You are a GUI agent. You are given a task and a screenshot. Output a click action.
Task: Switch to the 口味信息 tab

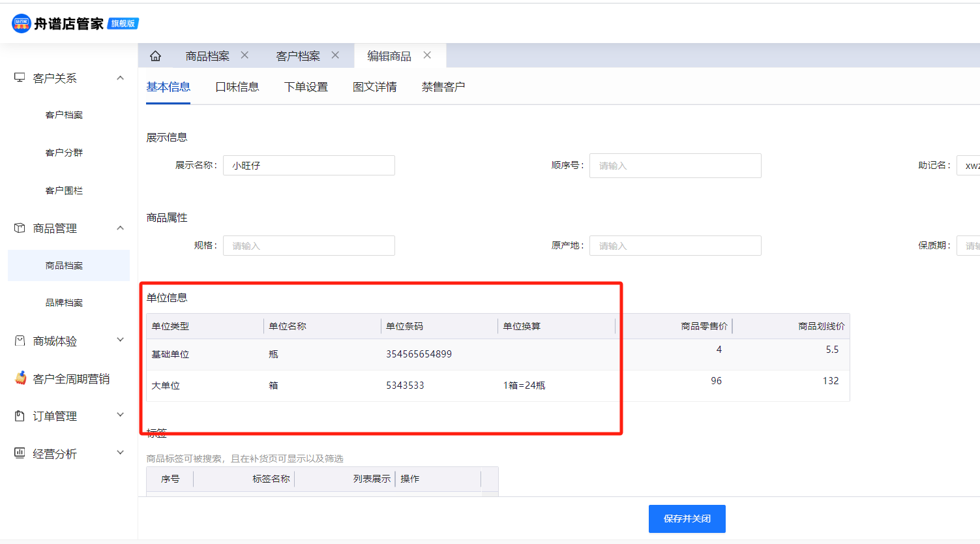point(237,87)
